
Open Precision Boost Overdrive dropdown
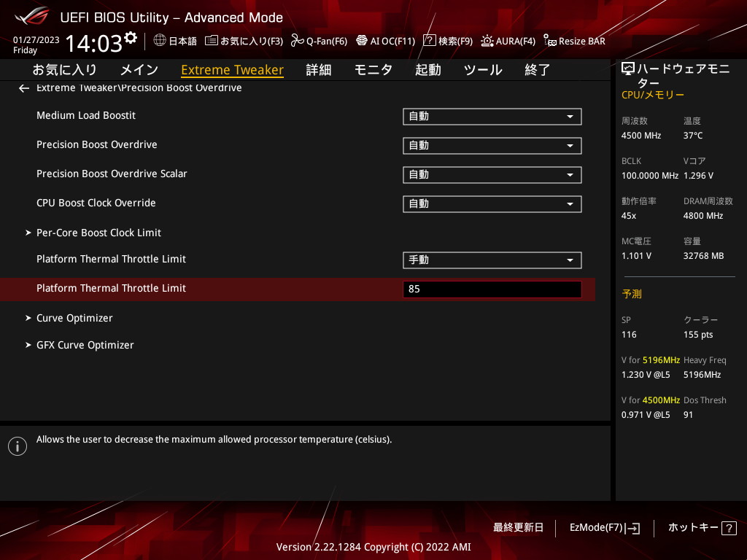(x=492, y=146)
